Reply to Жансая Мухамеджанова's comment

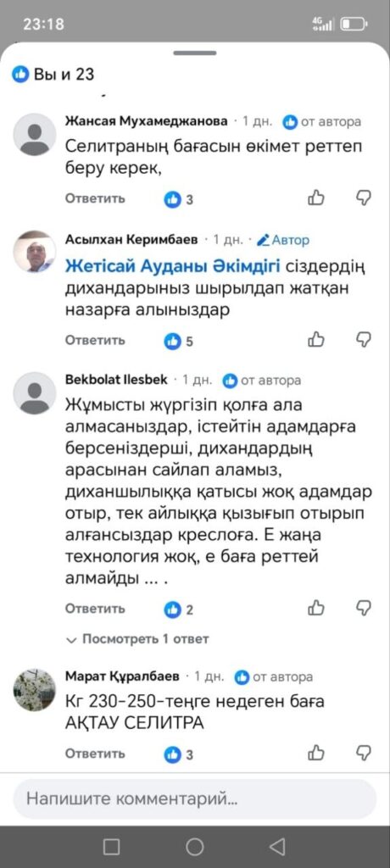(95, 198)
